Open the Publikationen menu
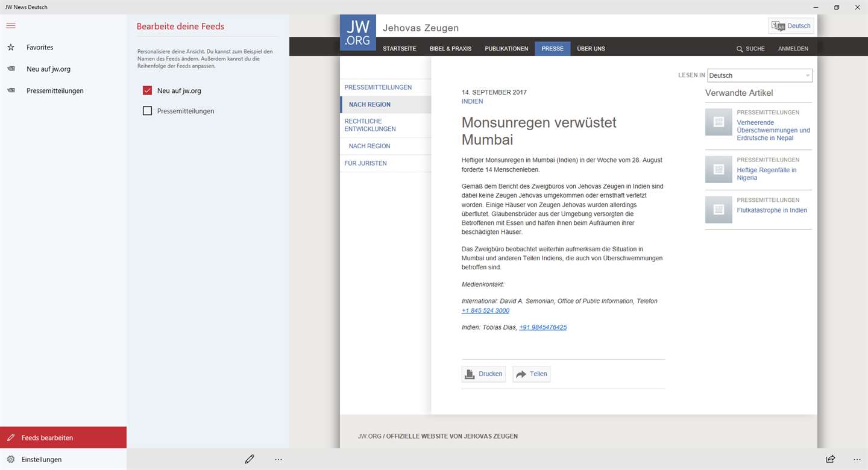868x470 pixels. 506,49
